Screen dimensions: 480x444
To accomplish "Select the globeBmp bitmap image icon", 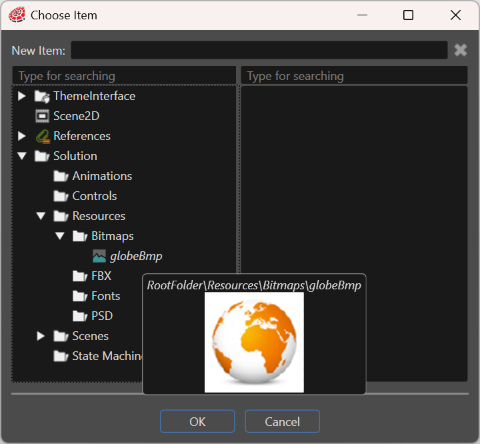I will [x=99, y=256].
